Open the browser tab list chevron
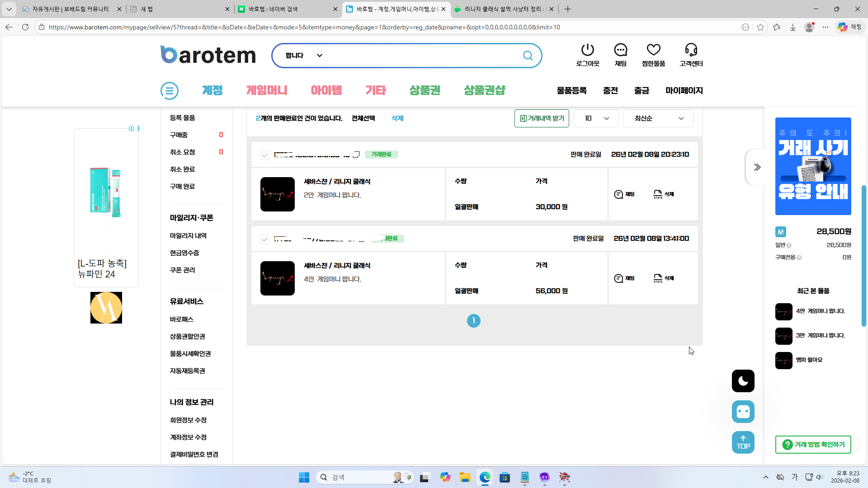The height and width of the screenshot is (488, 868). [x=9, y=9]
